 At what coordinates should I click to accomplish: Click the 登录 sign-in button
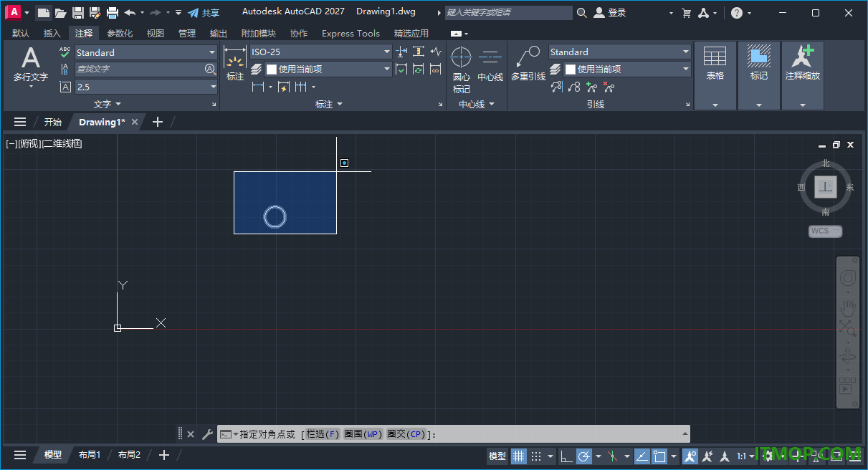pos(610,13)
